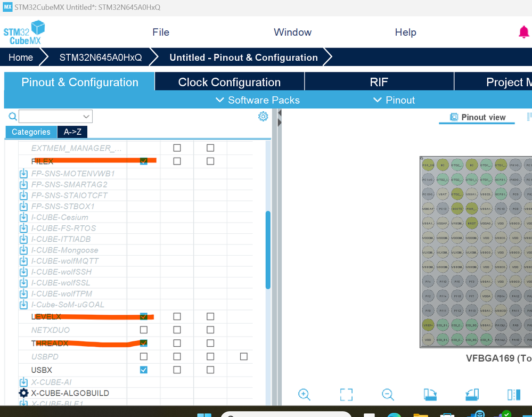Viewport: 532px width, 417px height.
Task: Click the STM32CubeMX logo
Action: point(24,32)
